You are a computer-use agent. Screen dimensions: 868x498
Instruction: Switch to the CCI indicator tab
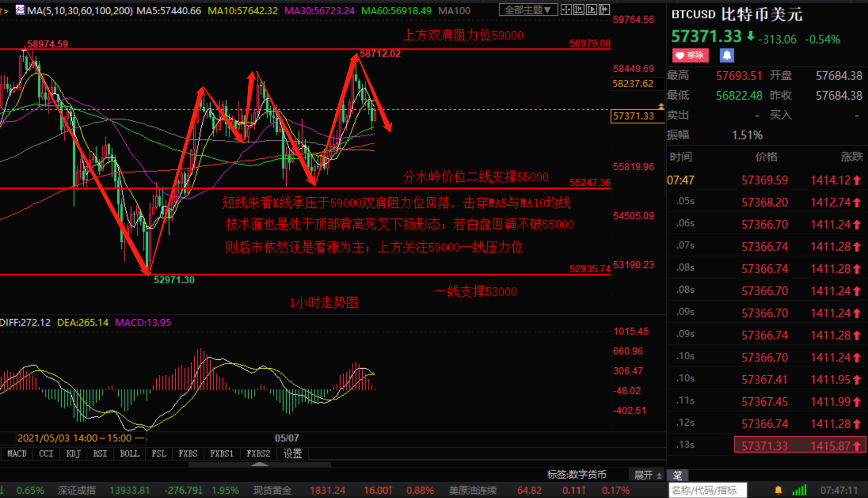pyautogui.click(x=46, y=454)
